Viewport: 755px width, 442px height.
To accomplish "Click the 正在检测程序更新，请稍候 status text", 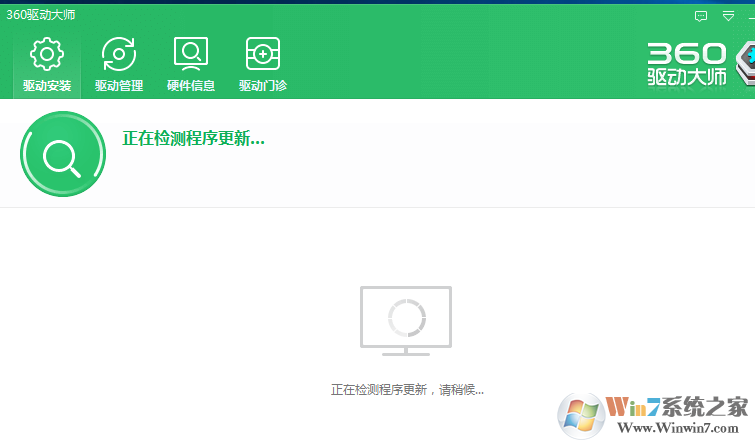I will (x=407, y=389).
